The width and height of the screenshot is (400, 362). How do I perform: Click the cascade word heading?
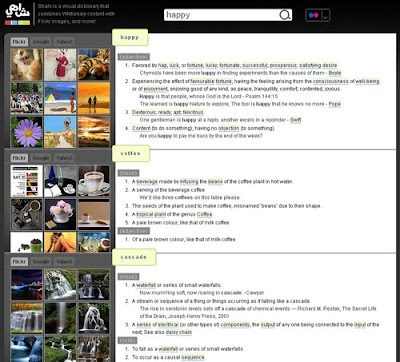[134, 257]
